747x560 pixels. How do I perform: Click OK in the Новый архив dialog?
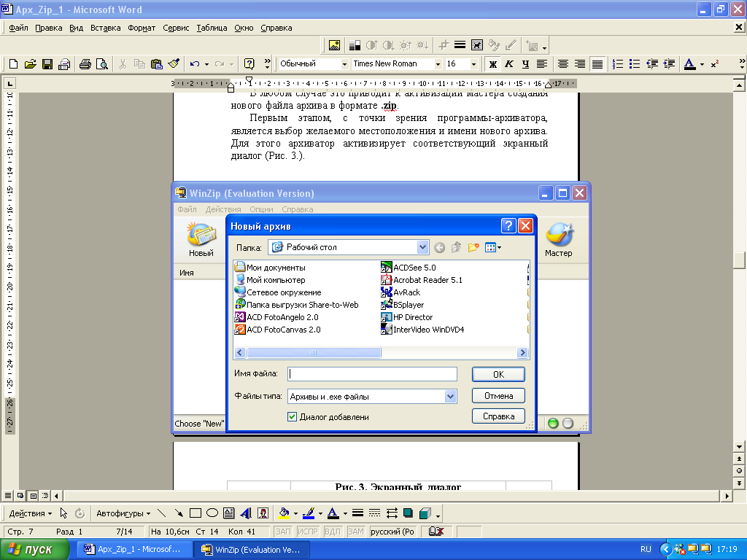tap(498, 374)
